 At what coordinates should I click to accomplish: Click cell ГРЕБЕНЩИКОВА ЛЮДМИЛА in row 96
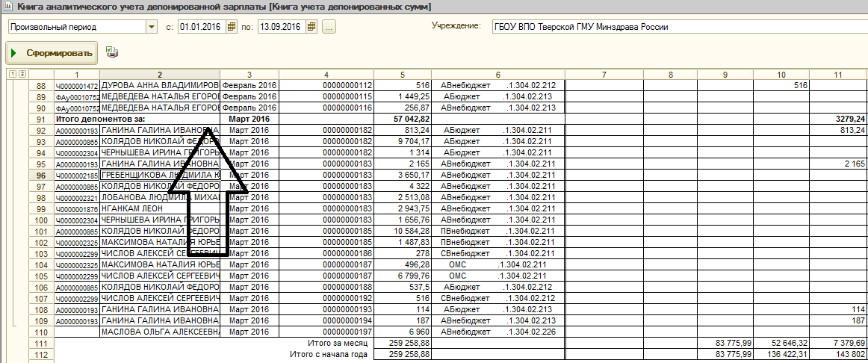click(x=159, y=175)
